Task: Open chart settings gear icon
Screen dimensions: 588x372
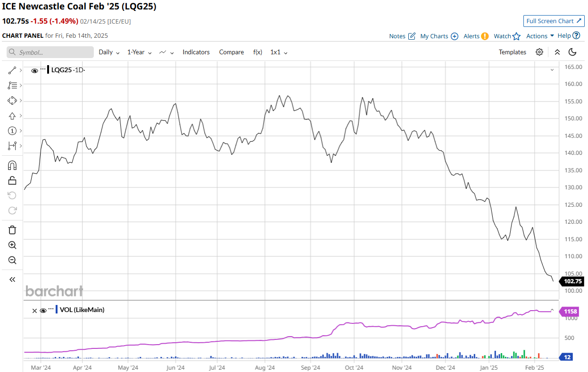Action: click(x=539, y=52)
